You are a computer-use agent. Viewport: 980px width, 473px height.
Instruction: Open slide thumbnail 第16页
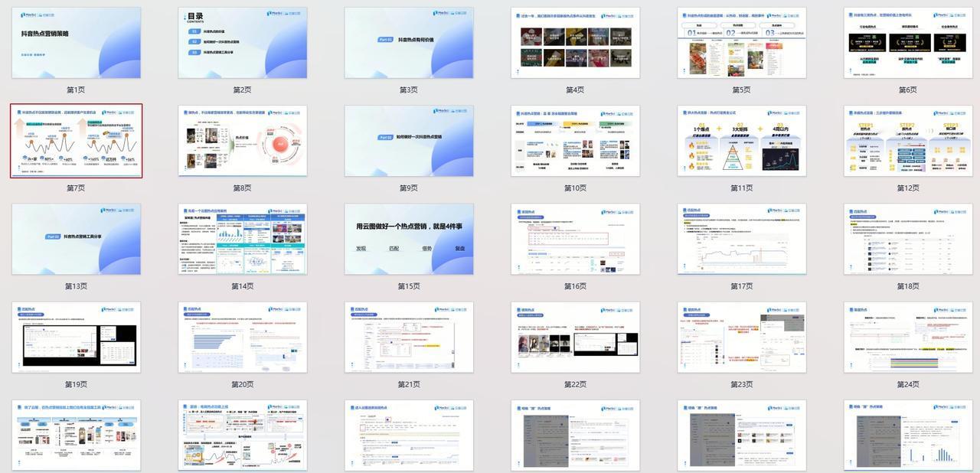[x=576, y=239]
